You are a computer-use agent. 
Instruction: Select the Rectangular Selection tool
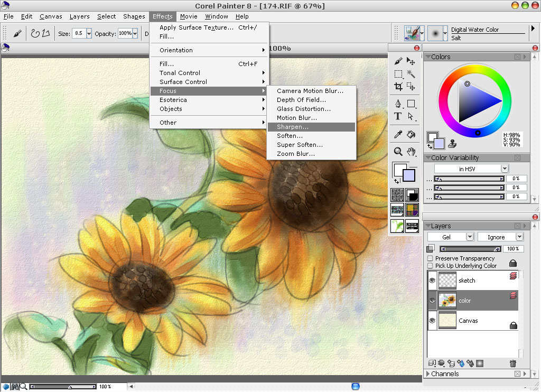[x=398, y=74]
